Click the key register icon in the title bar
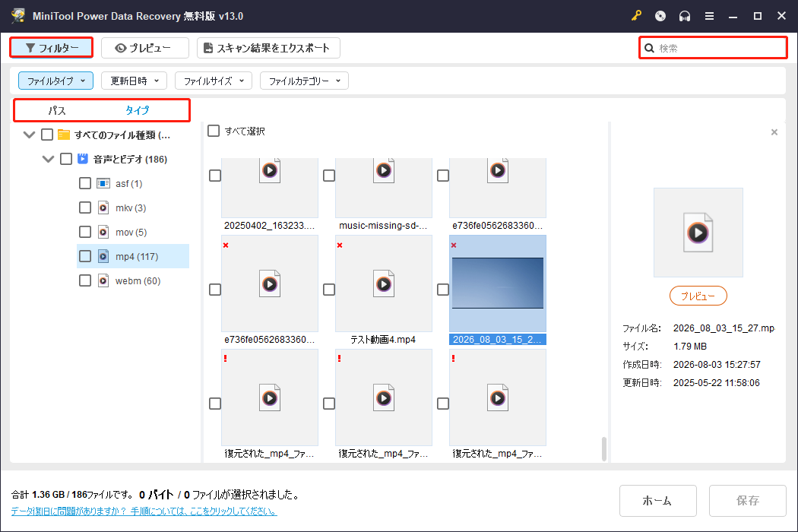 pyautogui.click(x=636, y=16)
